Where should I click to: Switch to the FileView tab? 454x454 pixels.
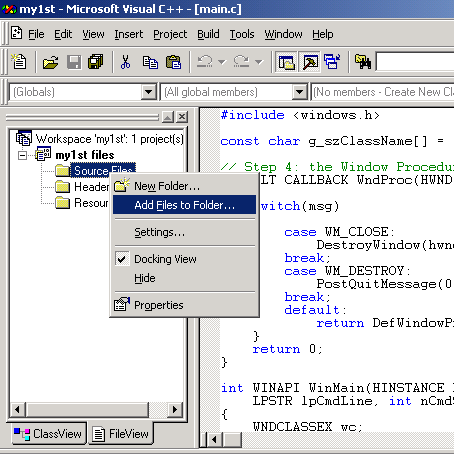point(121,433)
